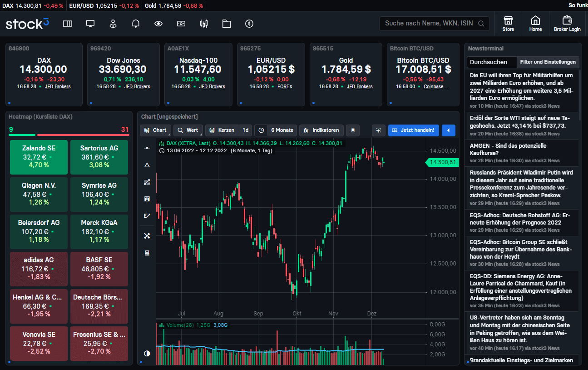This screenshot has width=588, height=370.
Task: Click the search magnifier in the search field
Action: pos(481,24)
